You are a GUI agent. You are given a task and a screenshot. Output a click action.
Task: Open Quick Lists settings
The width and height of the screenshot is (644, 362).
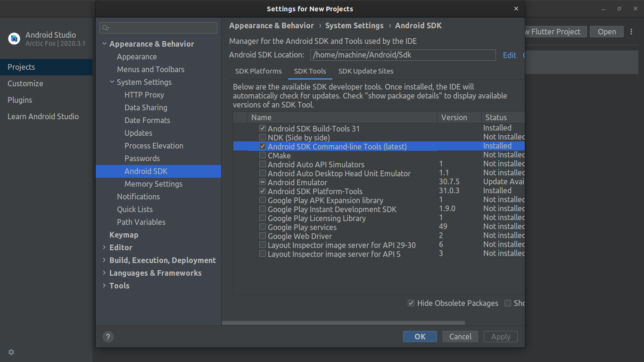[135, 209]
